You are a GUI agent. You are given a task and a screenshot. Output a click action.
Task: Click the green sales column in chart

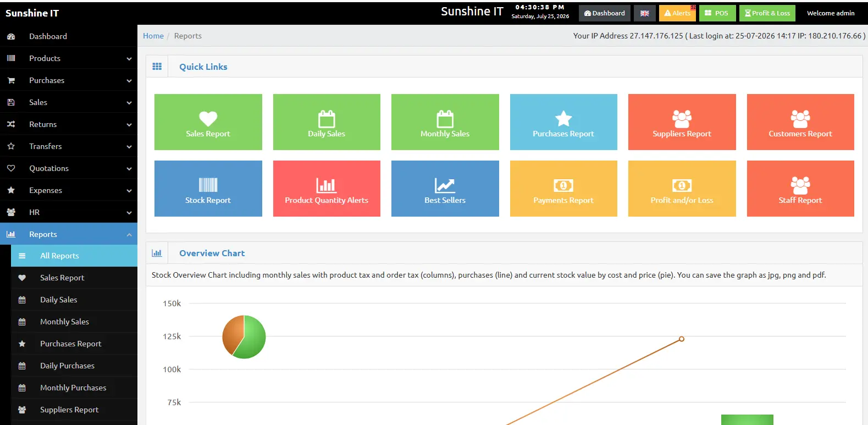(747, 420)
